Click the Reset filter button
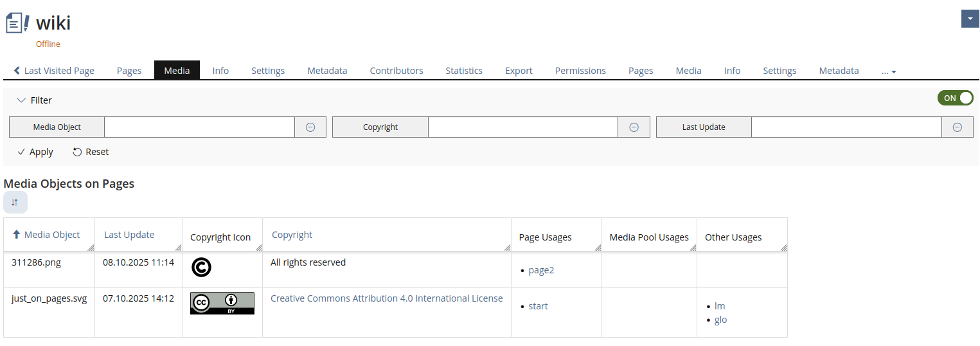This screenshot has height=346, width=980. (x=91, y=152)
